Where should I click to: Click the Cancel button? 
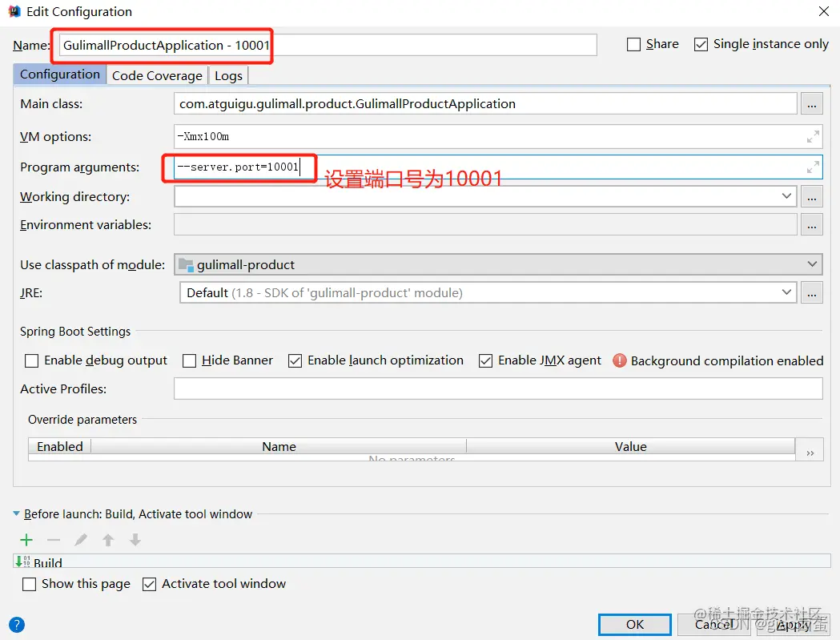point(713,625)
